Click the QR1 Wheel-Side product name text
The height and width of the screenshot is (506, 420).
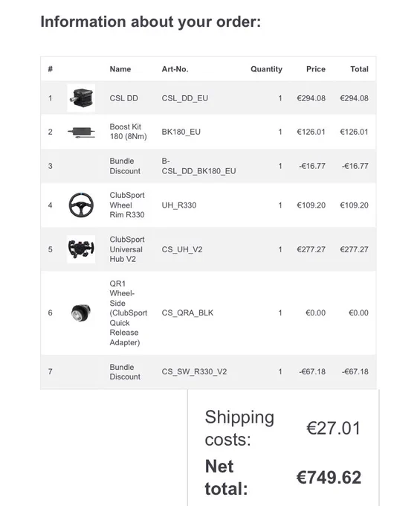click(x=129, y=313)
